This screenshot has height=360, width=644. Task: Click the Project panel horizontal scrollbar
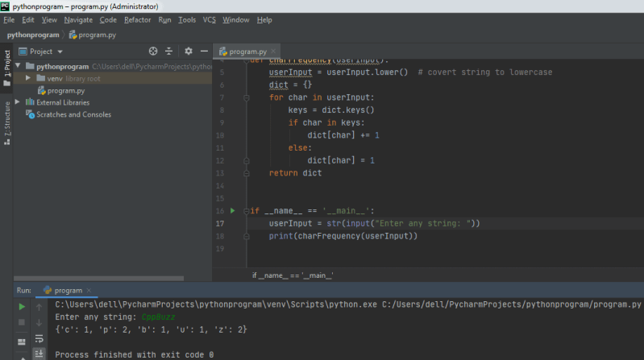98,278
